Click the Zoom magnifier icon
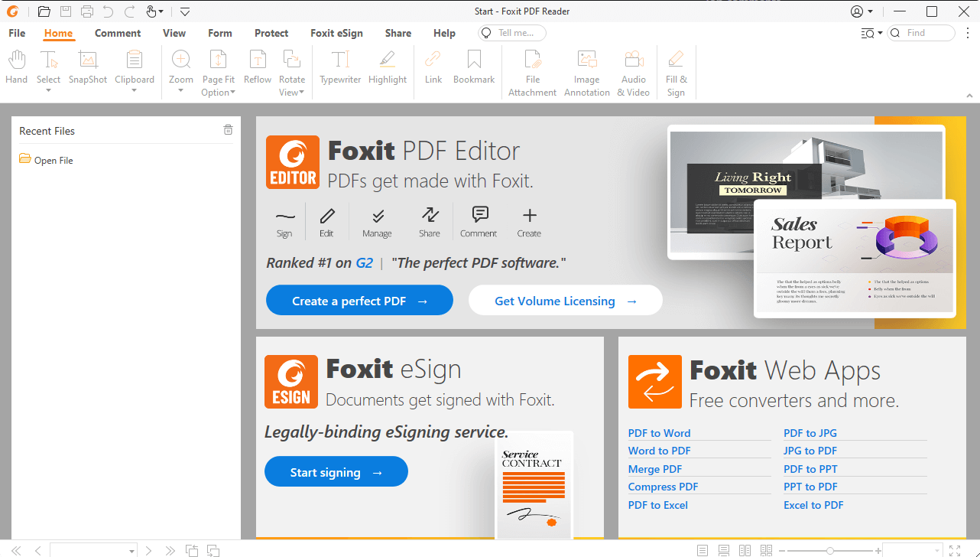Viewport: 980px width, 557px height. click(181, 60)
